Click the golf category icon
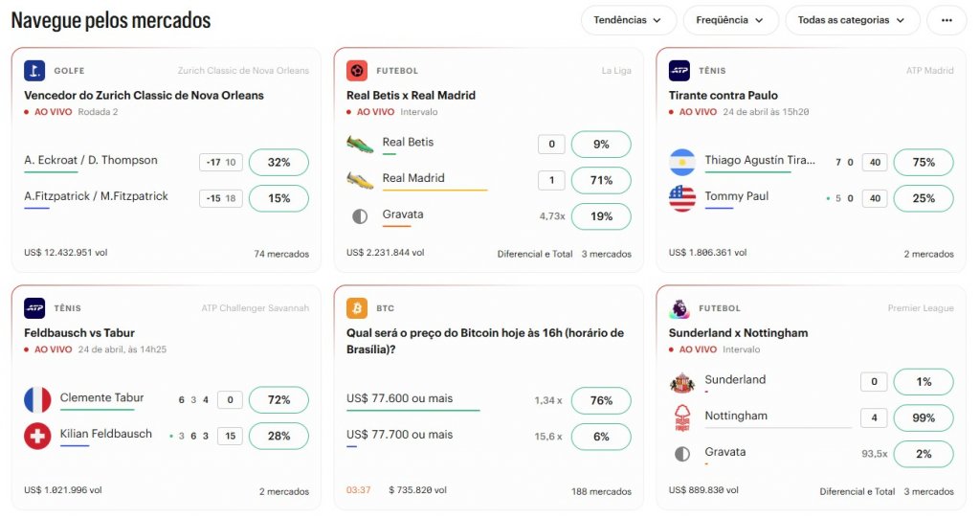The height and width of the screenshot is (518, 980). pyautogui.click(x=34, y=71)
